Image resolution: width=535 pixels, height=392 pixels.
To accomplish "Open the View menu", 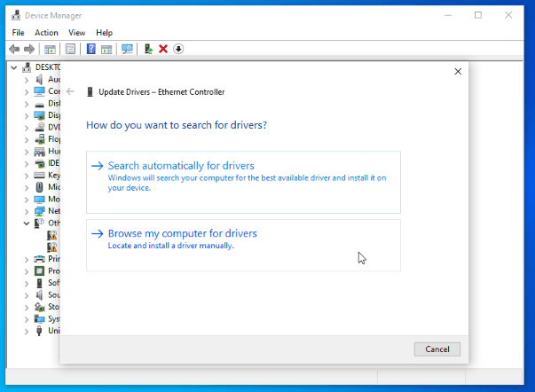I will (76, 33).
